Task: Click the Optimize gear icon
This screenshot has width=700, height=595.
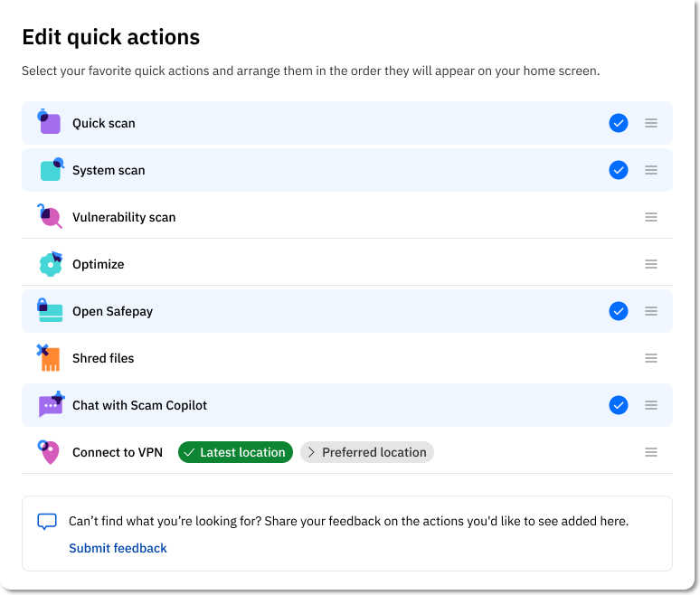Action: [51, 264]
